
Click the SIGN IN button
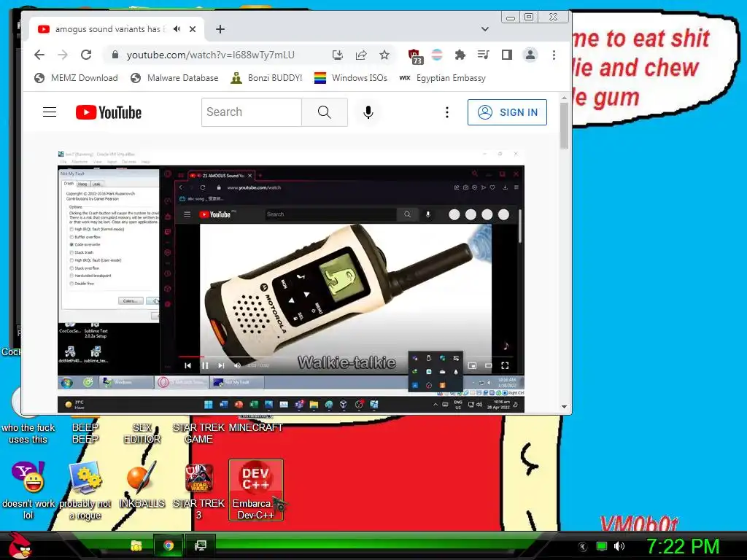pos(507,112)
